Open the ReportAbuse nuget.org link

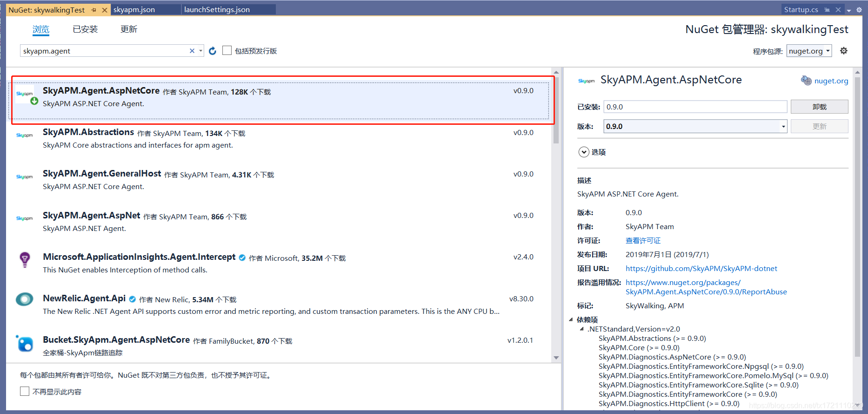tap(706, 287)
